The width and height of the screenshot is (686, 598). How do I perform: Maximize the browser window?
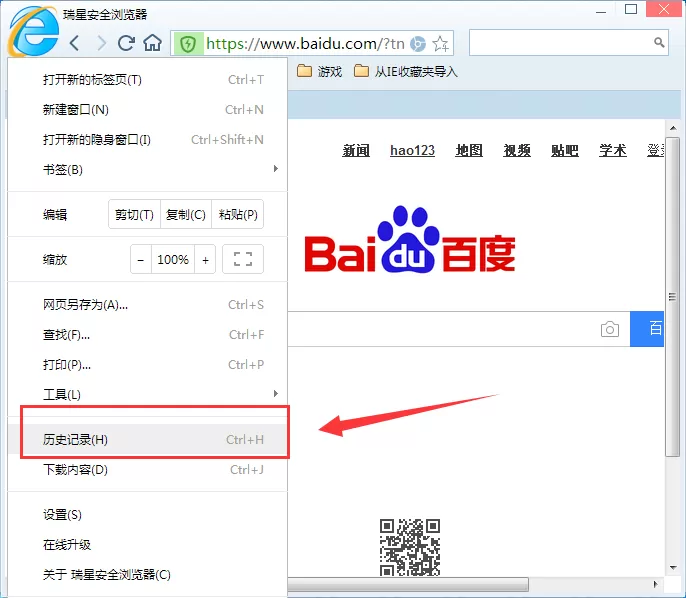(630, 10)
